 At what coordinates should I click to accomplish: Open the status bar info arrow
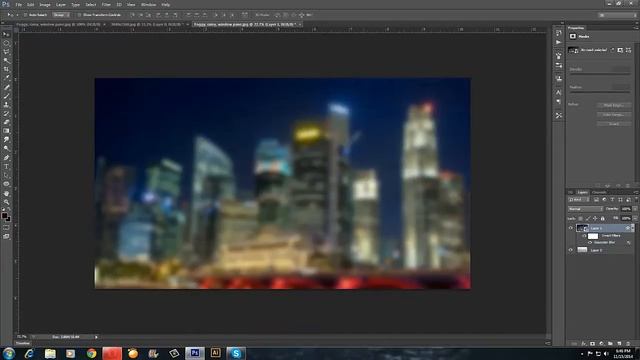pyautogui.click(x=96, y=337)
